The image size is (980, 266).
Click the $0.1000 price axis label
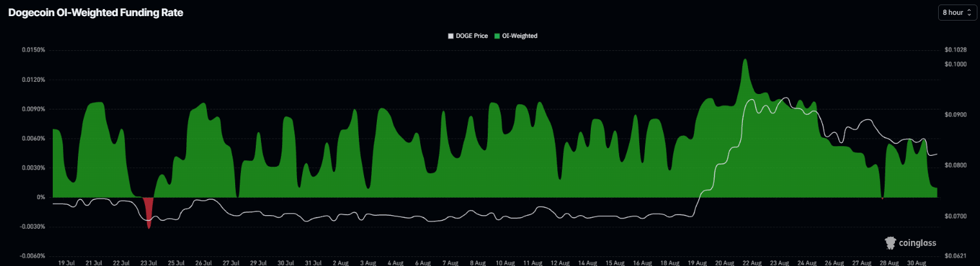click(x=956, y=64)
